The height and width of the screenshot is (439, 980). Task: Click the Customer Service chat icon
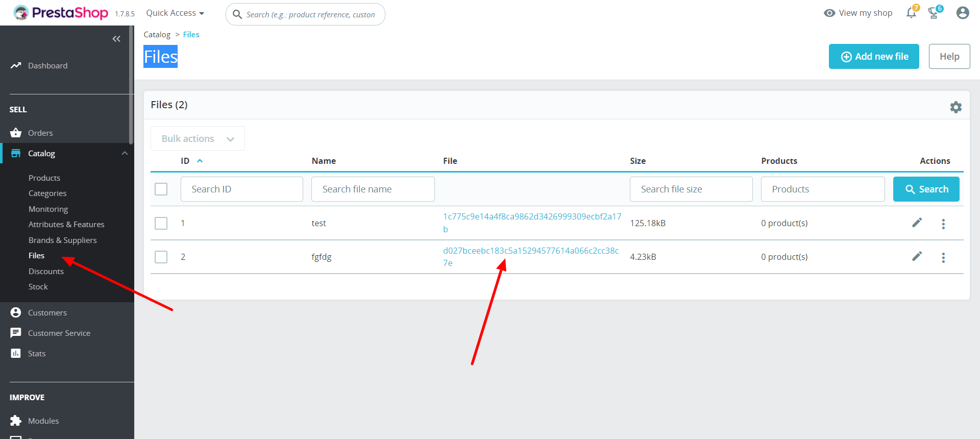click(x=16, y=333)
